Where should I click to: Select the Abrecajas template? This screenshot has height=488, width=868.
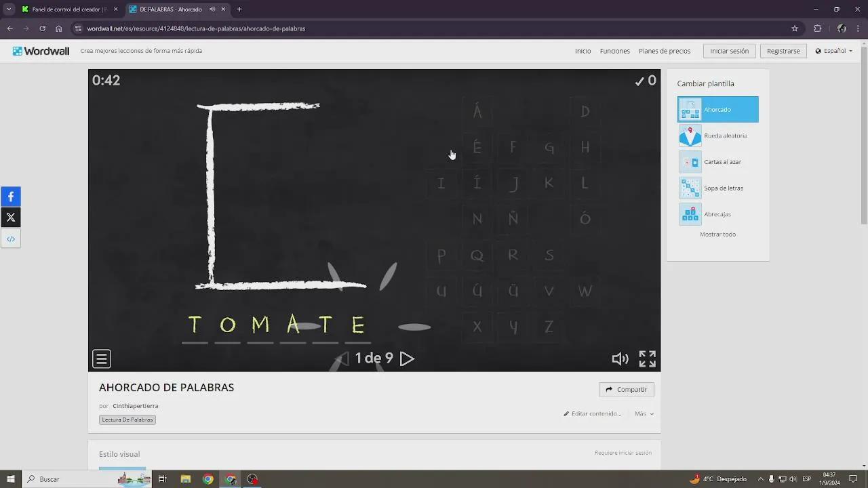click(717, 213)
